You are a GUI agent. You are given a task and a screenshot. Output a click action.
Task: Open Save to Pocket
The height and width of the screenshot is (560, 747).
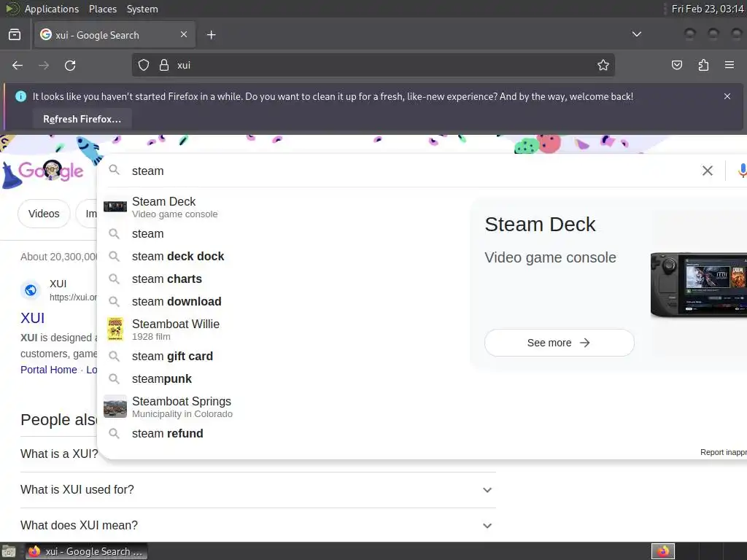[x=677, y=65]
